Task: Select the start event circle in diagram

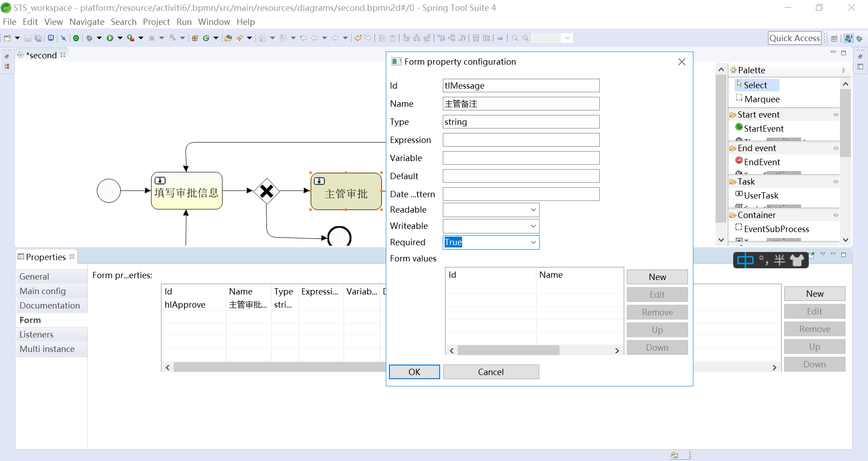Action: [109, 191]
